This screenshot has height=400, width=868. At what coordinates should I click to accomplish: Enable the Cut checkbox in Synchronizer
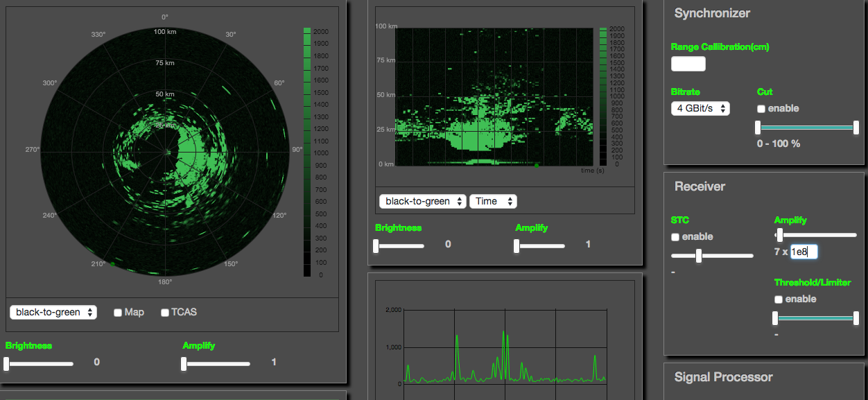761,109
